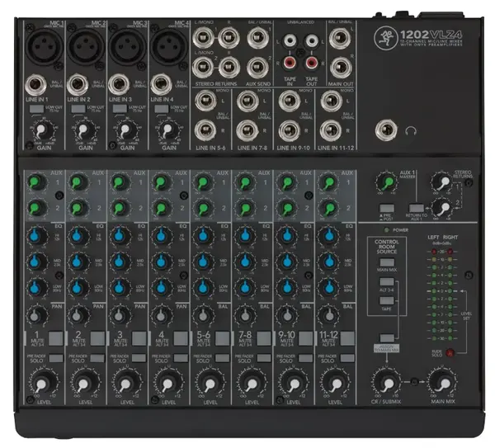Click the AUX 1 MASTER green knob
This screenshot has height=448, width=495.
pyautogui.click(x=387, y=182)
